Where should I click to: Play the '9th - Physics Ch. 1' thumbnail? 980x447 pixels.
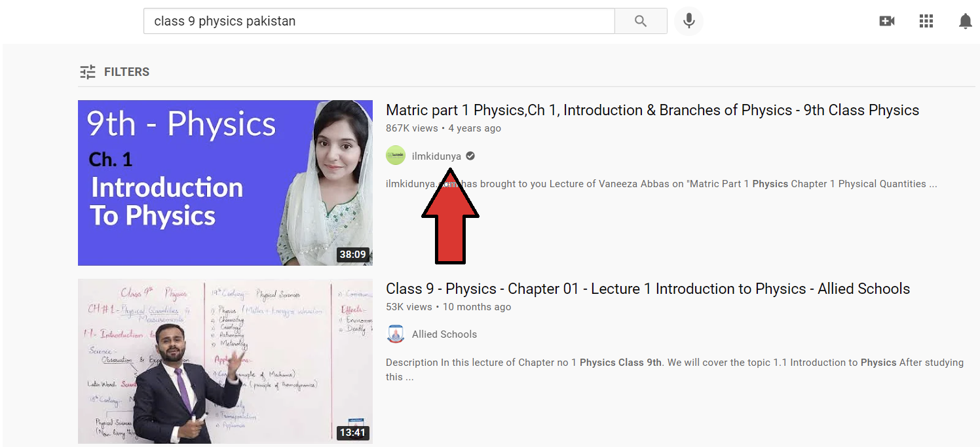(x=225, y=183)
